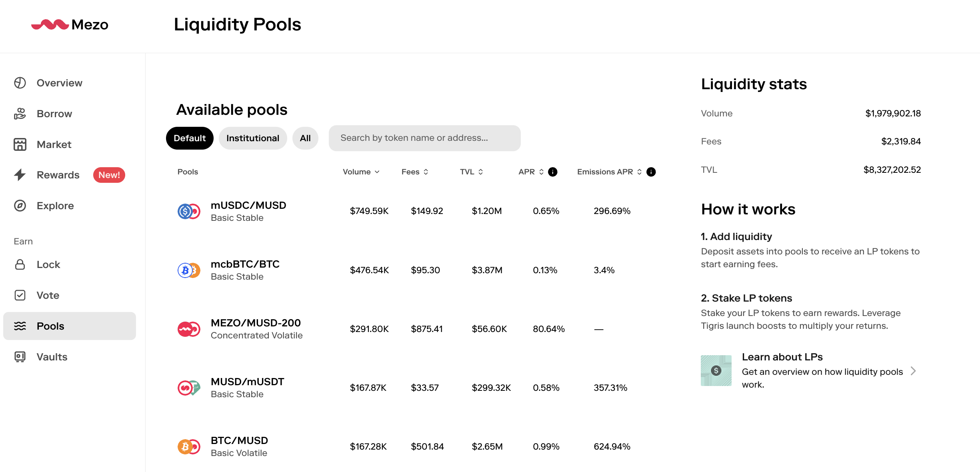Switch to Institutional pools filter
Screen dimensions: 980x472
point(252,138)
